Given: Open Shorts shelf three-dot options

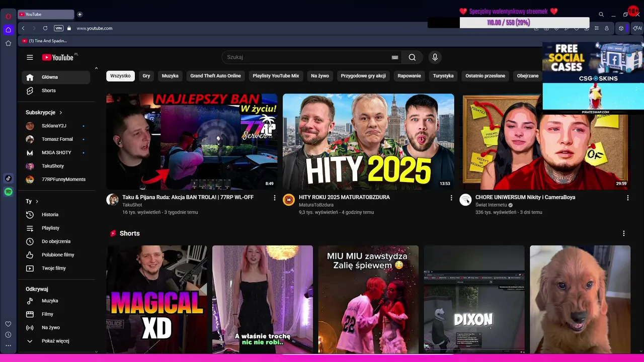Looking at the screenshot, I should (624, 233).
